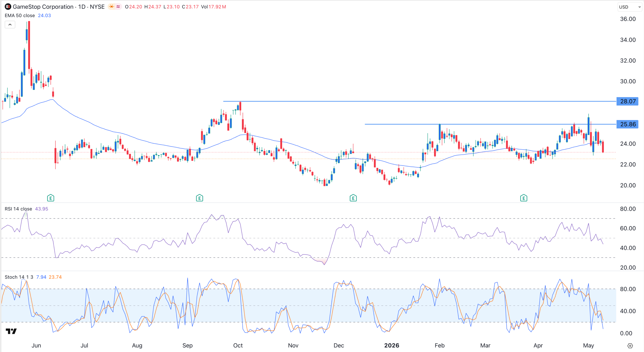Open the September earnings marker
Image resolution: width=644 pixels, height=352 pixels.
click(199, 198)
